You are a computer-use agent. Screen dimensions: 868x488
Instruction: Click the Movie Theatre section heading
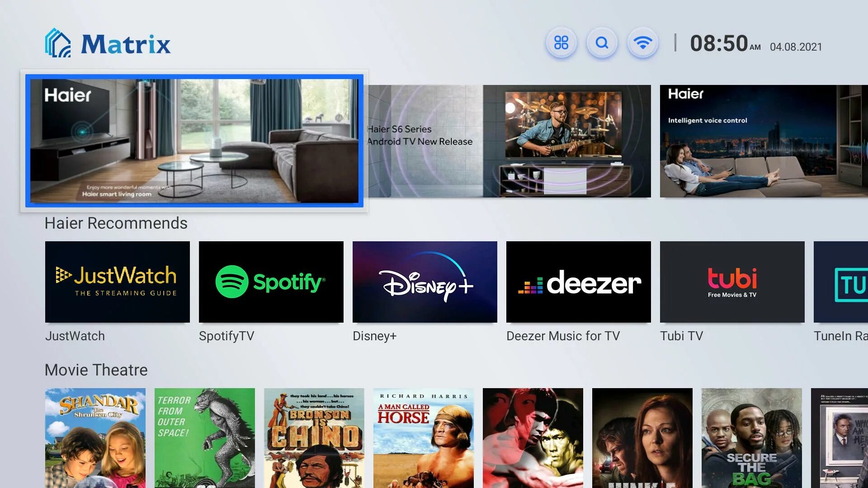pos(96,370)
